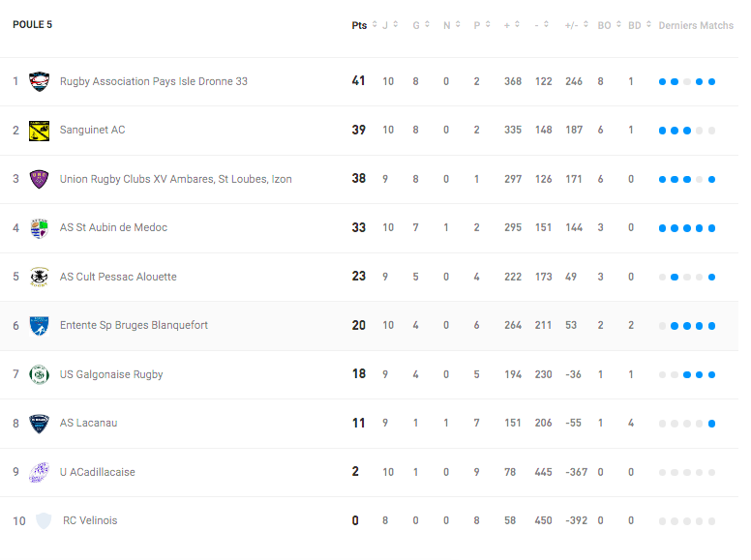The image size is (751, 560).
Task: Click Entente Sp Bruges Blanquefort blue shield
Action: pos(40,326)
